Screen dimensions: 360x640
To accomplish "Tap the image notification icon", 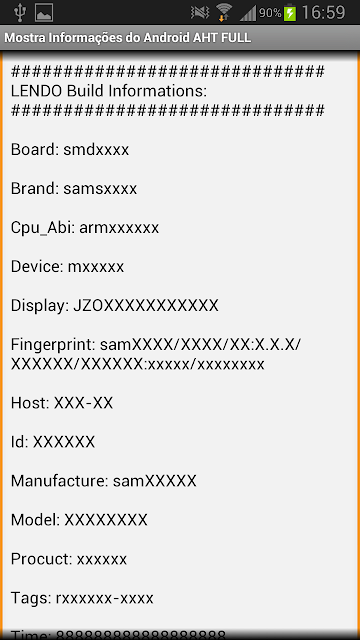I will click(x=44, y=12).
